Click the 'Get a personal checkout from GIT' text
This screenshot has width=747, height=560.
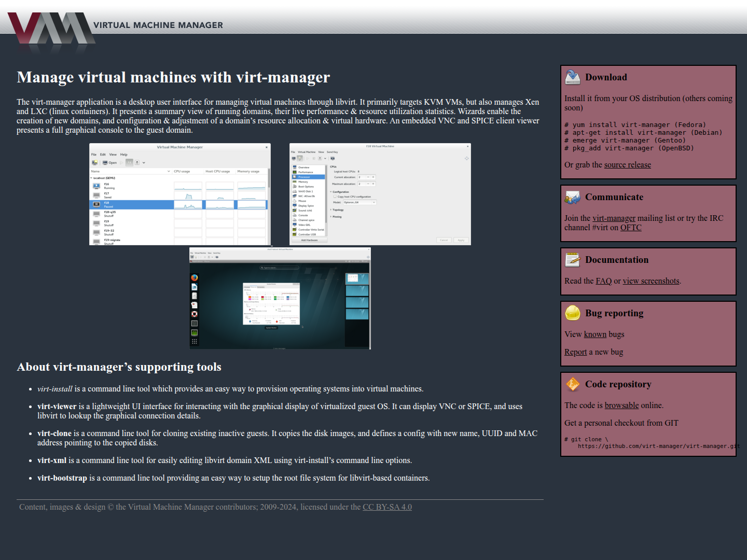[x=621, y=423]
